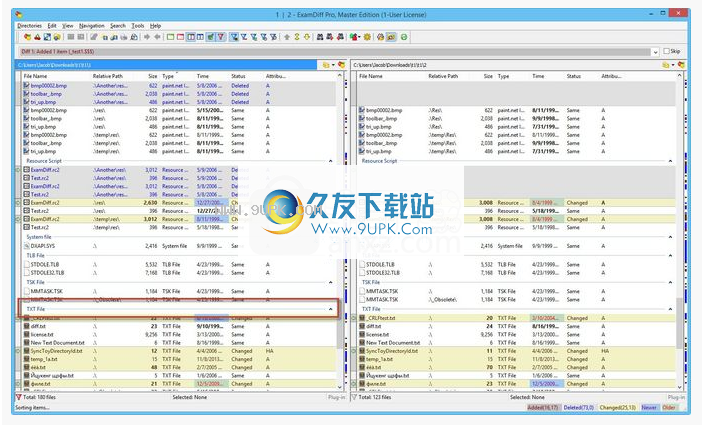Open the Help menu
This screenshot has width=702, height=425.
pyautogui.click(x=155, y=26)
